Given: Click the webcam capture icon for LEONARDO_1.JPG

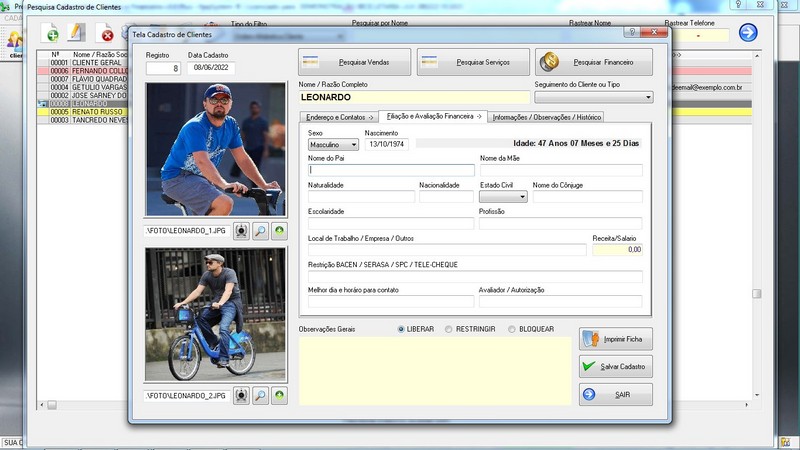Looking at the screenshot, I should pyautogui.click(x=242, y=231).
